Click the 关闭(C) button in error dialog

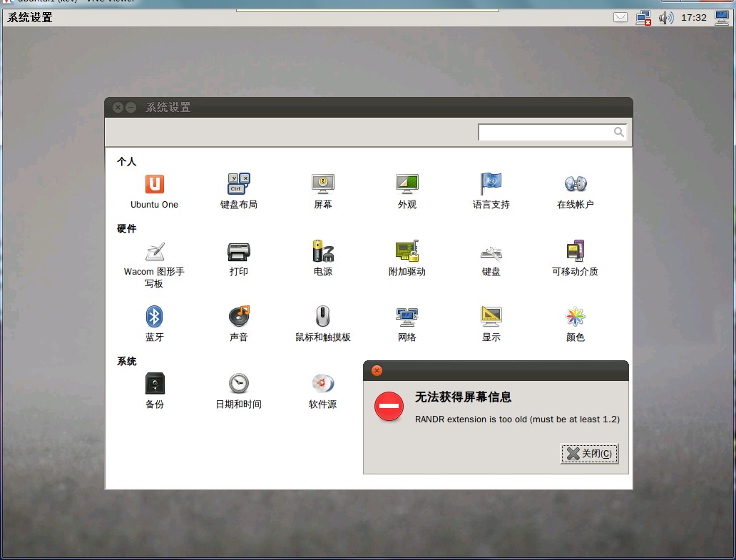coord(590,454)
